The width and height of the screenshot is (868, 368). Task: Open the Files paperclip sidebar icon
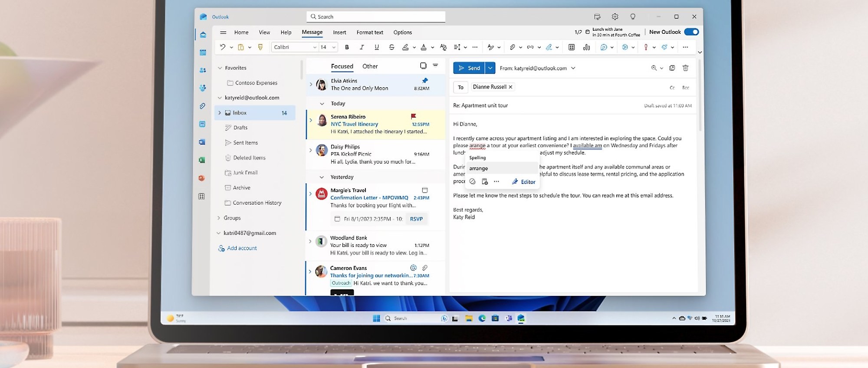[x=202, y=106]
